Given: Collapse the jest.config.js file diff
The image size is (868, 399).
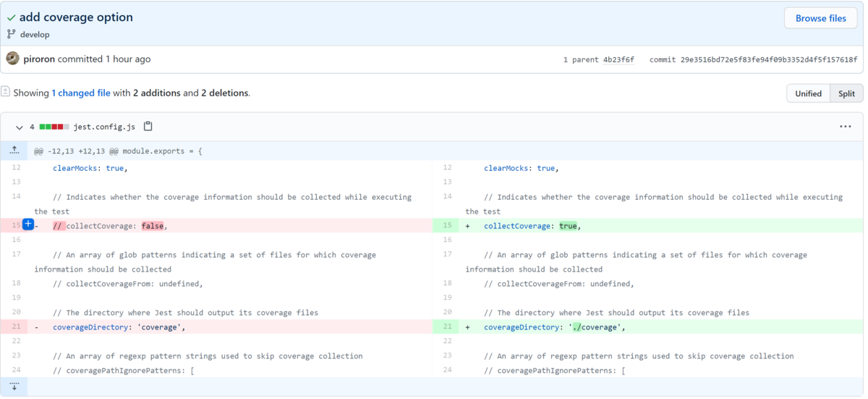Looking at the screenshot, I should tap(20, 127).
